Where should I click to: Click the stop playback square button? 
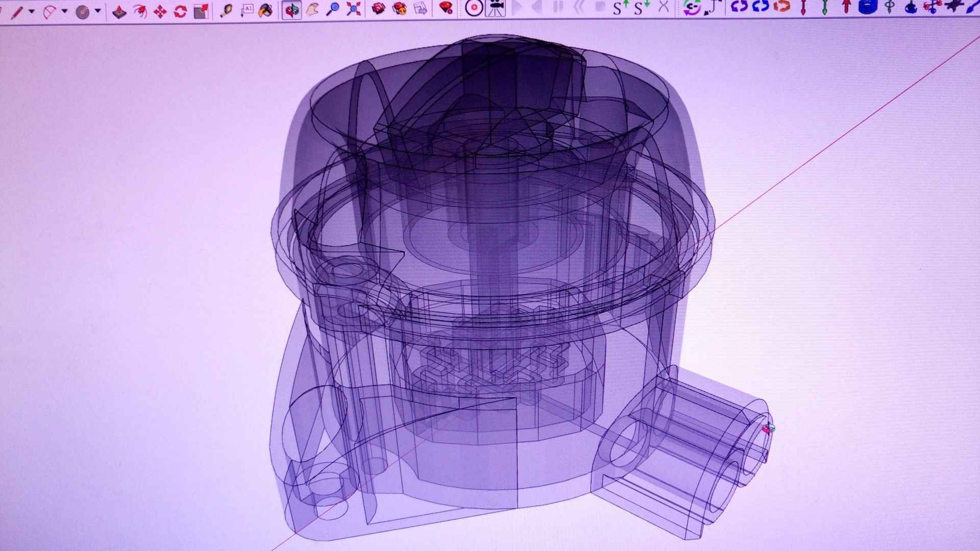[x=600, y=7]
